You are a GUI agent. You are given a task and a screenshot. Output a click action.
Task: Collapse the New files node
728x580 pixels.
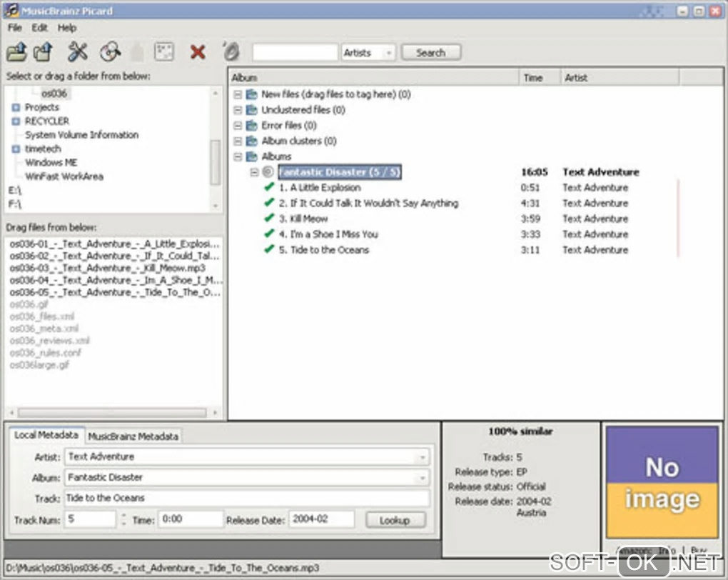point(238,95)
